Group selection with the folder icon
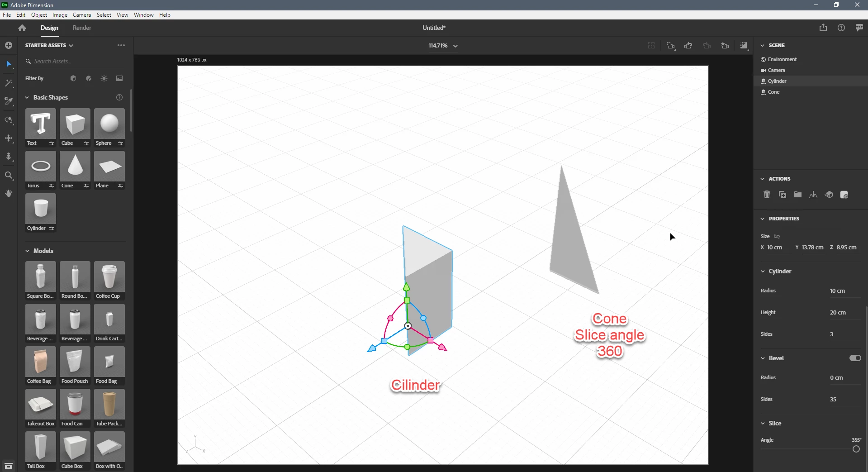The image size is (868, 472). tap(798, 195)
